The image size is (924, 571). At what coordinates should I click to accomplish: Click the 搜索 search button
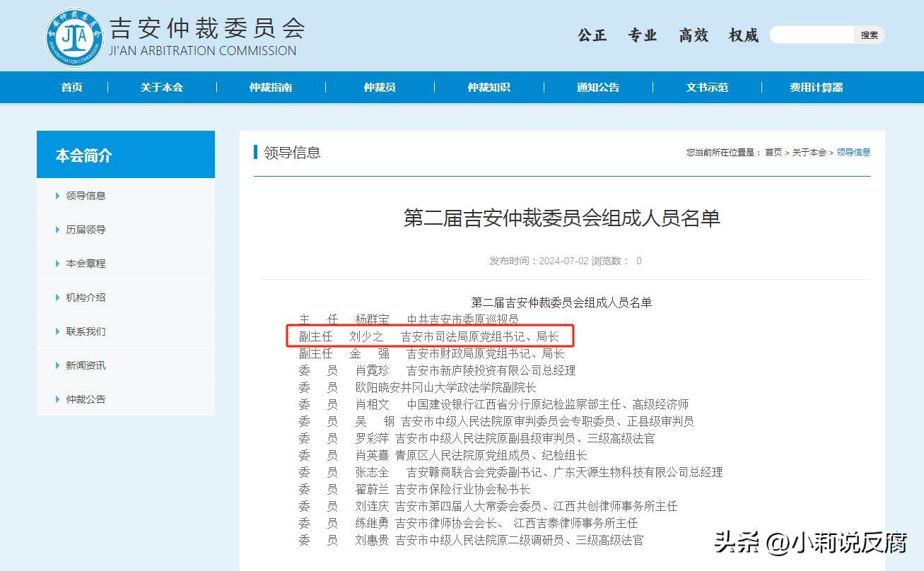point(869,35)
